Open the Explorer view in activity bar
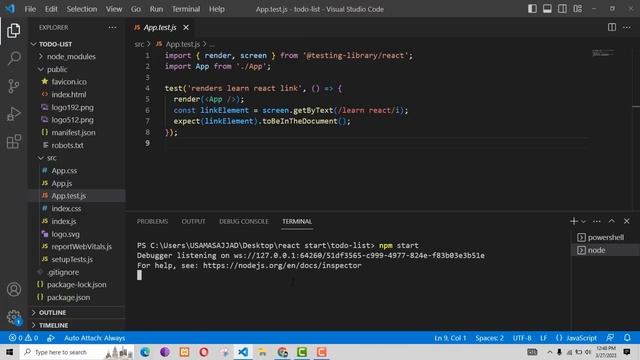 (x=13, y=31)
